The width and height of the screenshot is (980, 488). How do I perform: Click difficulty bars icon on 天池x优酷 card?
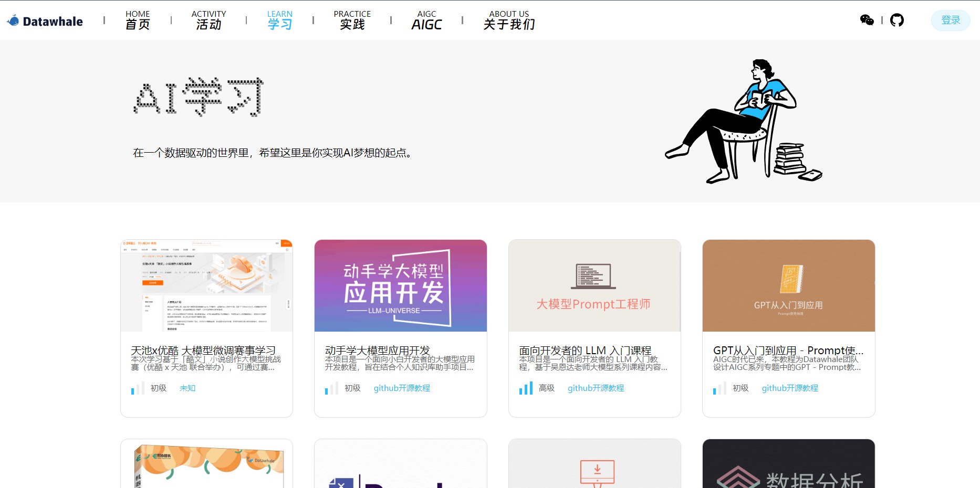138,388
